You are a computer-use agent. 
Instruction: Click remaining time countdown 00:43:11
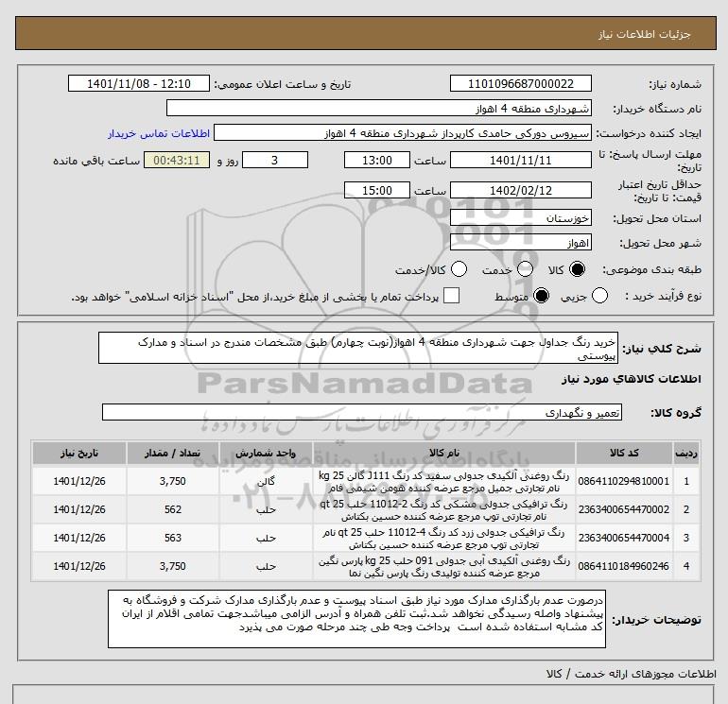click(177, 160)
